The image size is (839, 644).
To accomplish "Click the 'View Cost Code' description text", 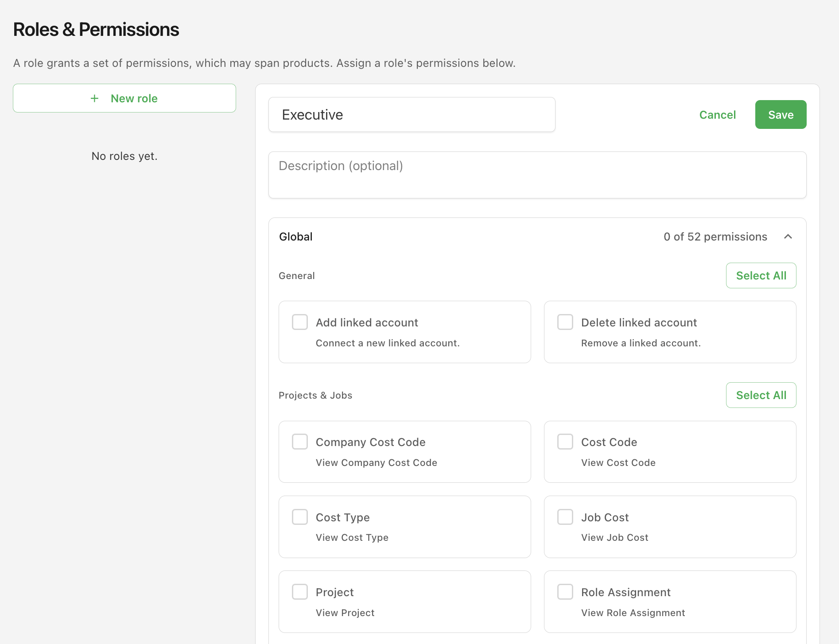I will pos(618,463).
